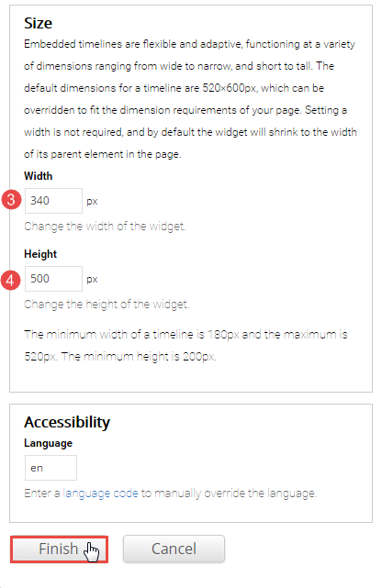
Task: Click the px unit beside Height field
Action: 92,280
